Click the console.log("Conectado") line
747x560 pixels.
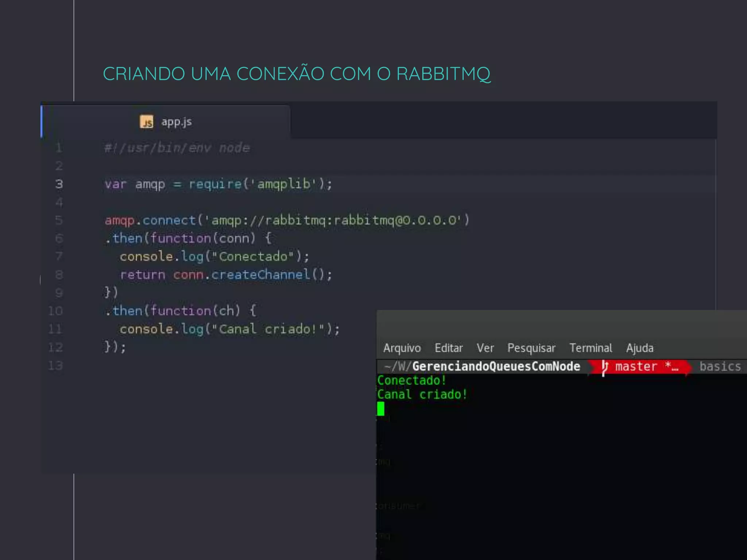pos(214,257)
